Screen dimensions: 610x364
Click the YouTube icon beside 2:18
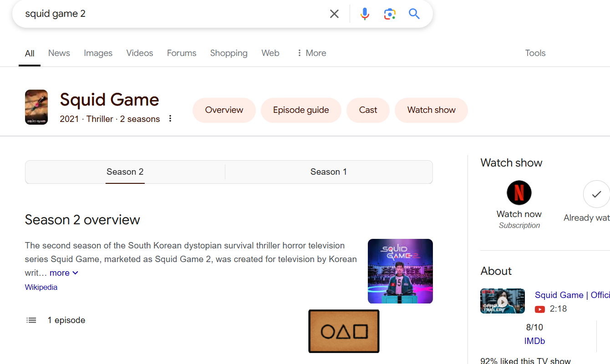pos(540,309)
